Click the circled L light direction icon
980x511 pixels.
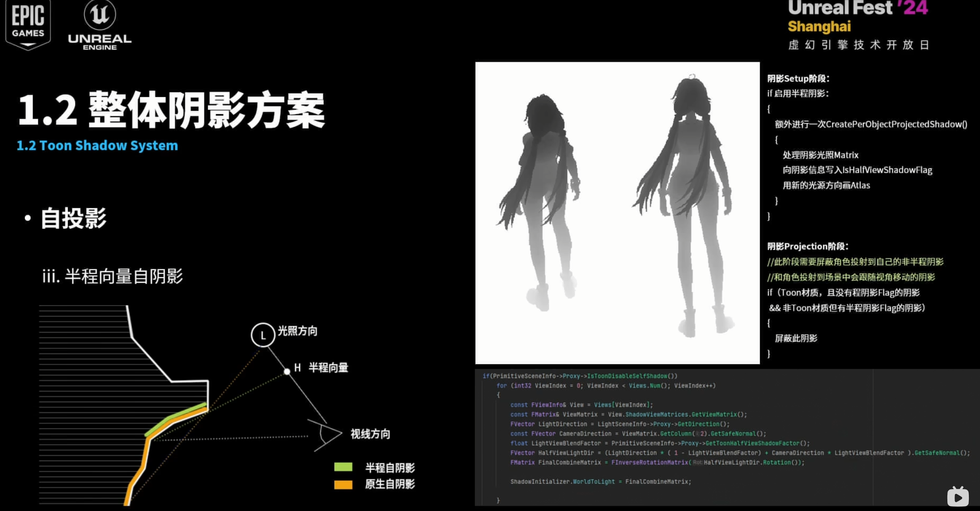tap(263, 335)
